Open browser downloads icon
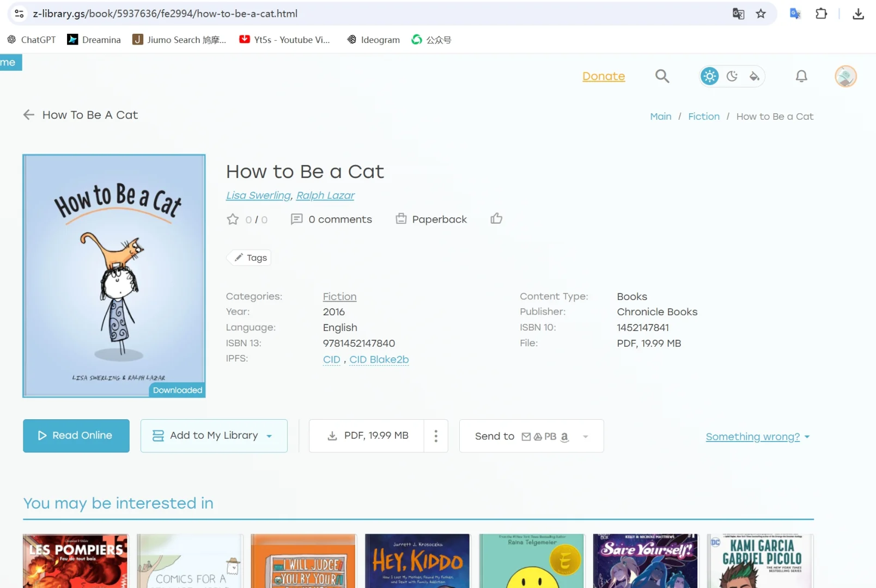Screen dimensions: 876x588 (859, 14)
